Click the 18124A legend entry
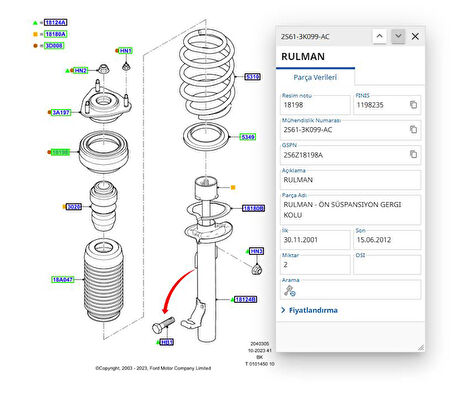The width and height of the screenshot is (452, 397). point(56,22)
